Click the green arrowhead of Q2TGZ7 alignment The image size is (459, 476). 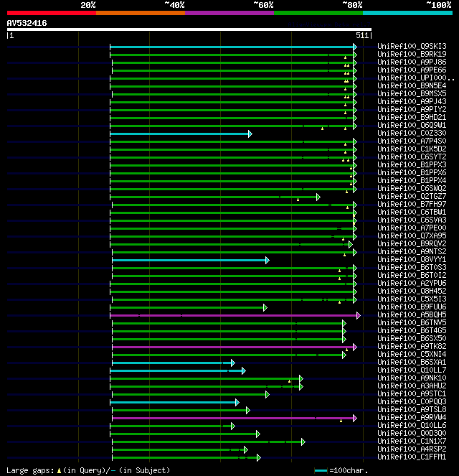click(x=318, y=197)
